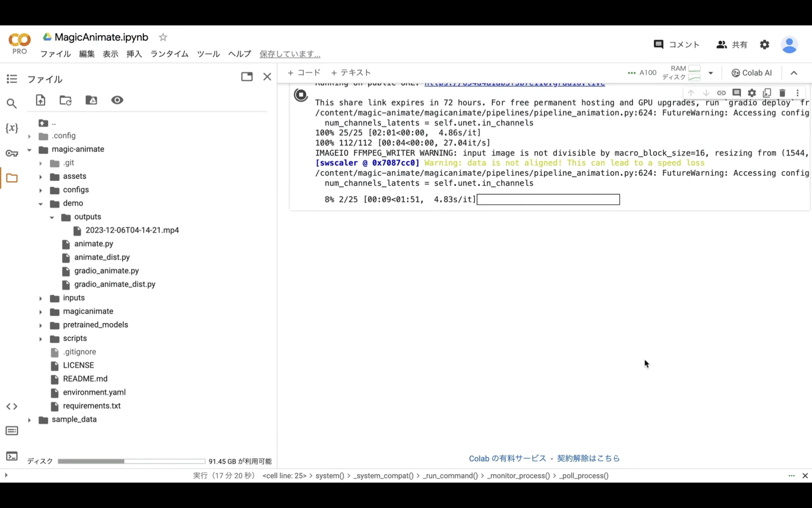Select the files folder sidebar icon
Screen dimensions: 812x508
12,178
